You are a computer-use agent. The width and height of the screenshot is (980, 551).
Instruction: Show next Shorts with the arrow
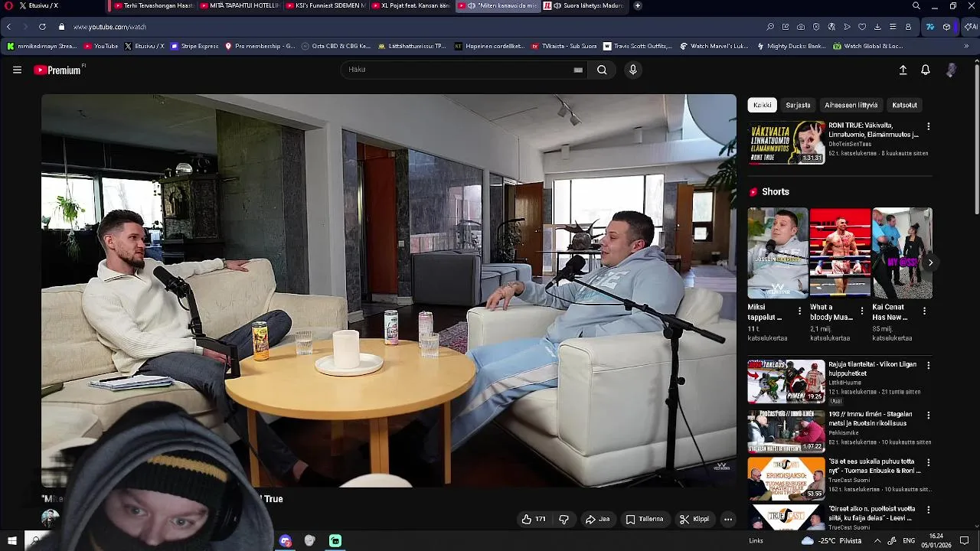pyautogui.click(x=930, y=262)
